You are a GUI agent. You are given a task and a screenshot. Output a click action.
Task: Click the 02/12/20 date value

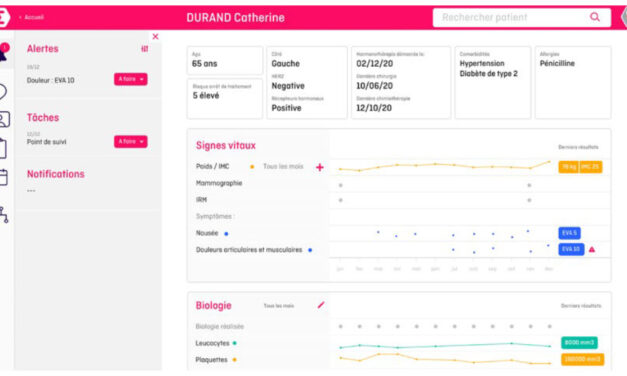[x=375, y=64]
